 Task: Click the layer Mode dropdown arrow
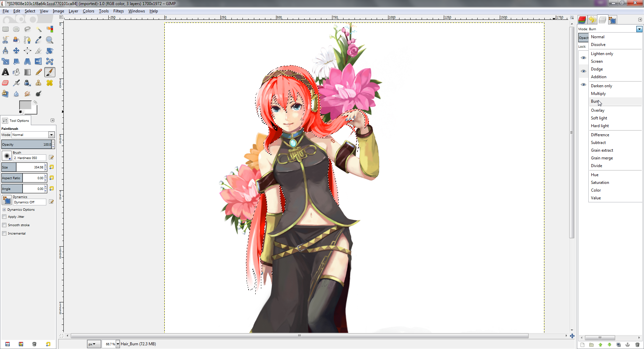[639, 29]
